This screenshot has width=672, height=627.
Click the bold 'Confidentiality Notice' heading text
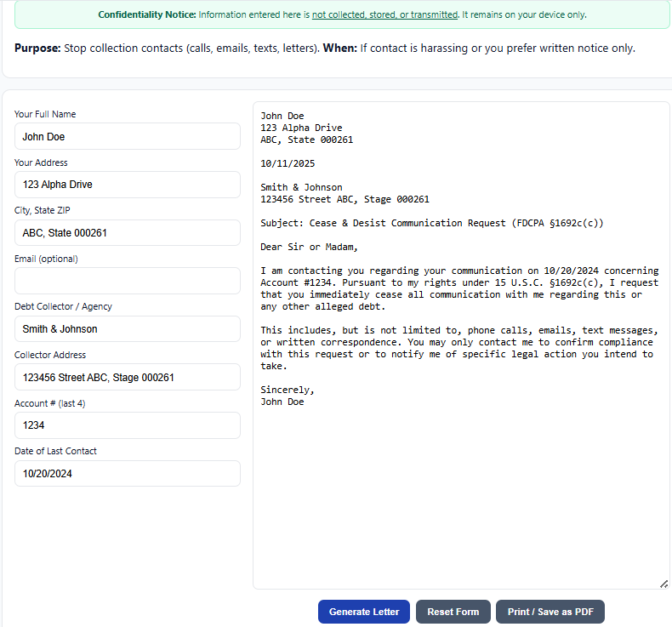coord(147,15)
